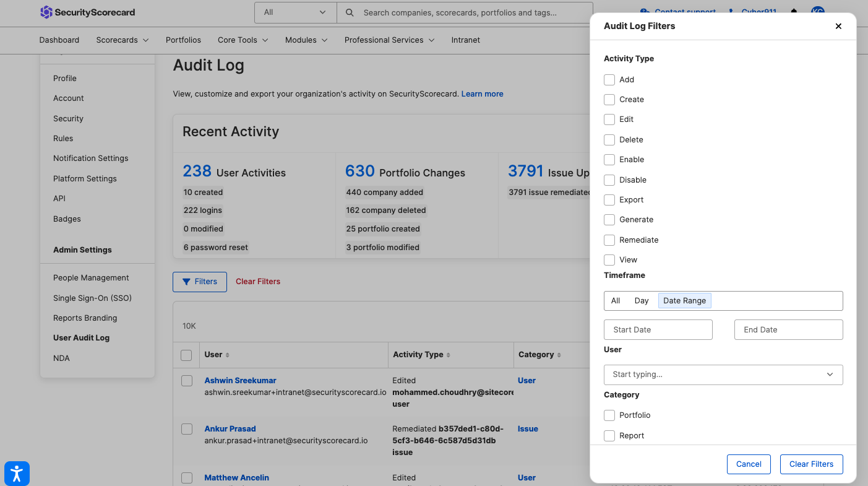This screenshot has height=486, width=868.
Task: Open the Learn more link
Action: 482,93
